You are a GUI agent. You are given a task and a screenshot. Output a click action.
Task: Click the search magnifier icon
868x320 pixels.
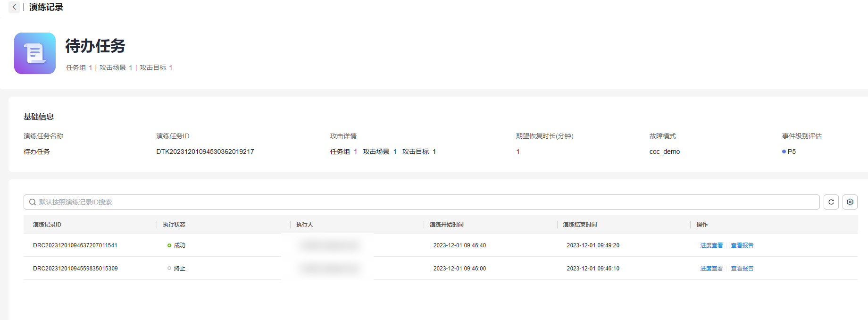[x=33, y=202]
